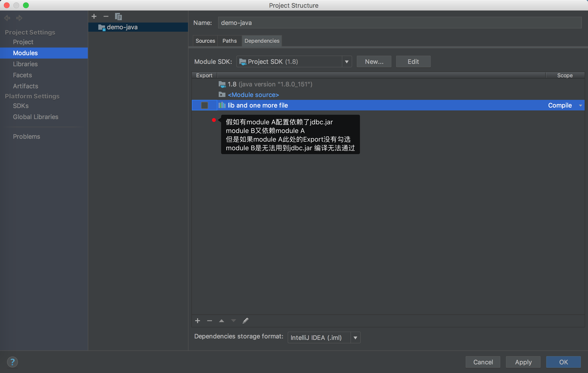Click the forward navigation arrow
588x373 pixels.
click(19, 18)
